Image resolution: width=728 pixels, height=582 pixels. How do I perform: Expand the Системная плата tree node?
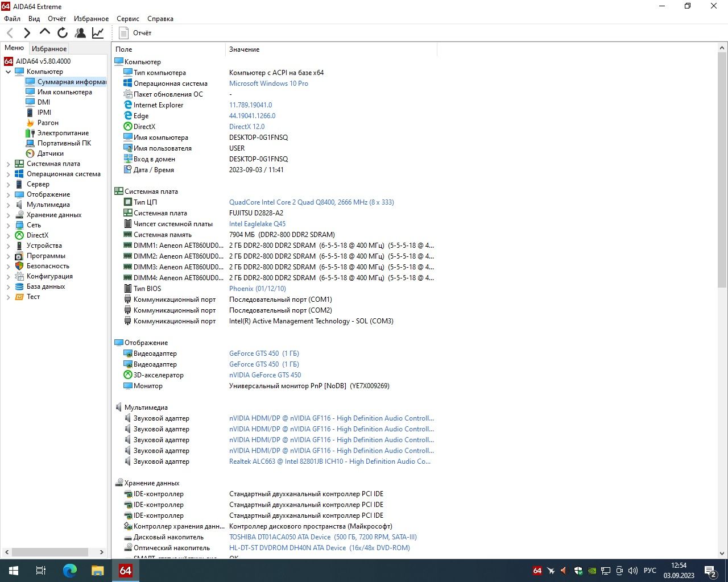(8, 164)
